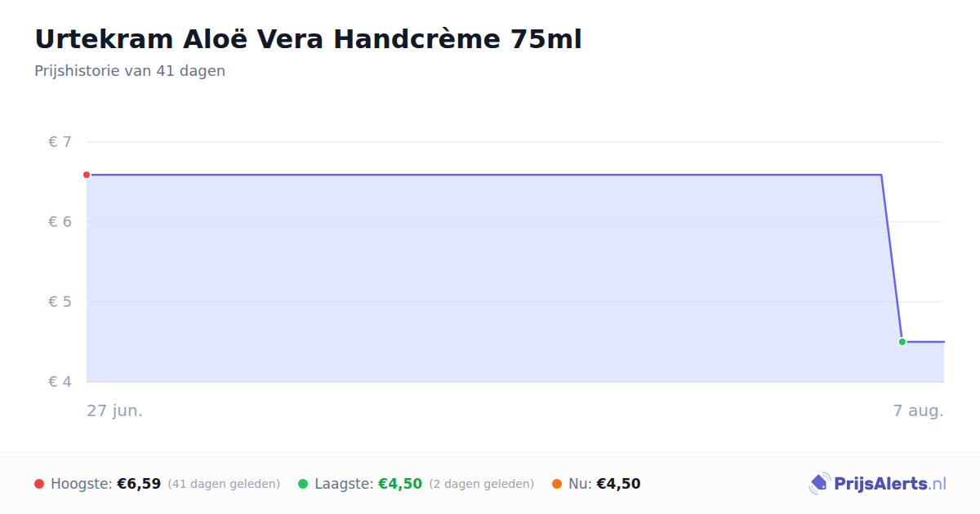Click the Urtekram Aloë Vera Handcrème title
The height and width of the screenshot is (514, 980).
click(x=308, y=39)
